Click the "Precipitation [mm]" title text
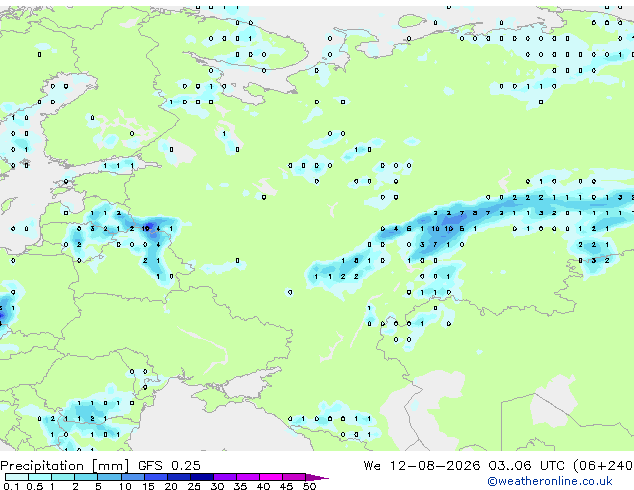Image resolution: width=634 pixels, height=490 pixels. coord(64,466)
